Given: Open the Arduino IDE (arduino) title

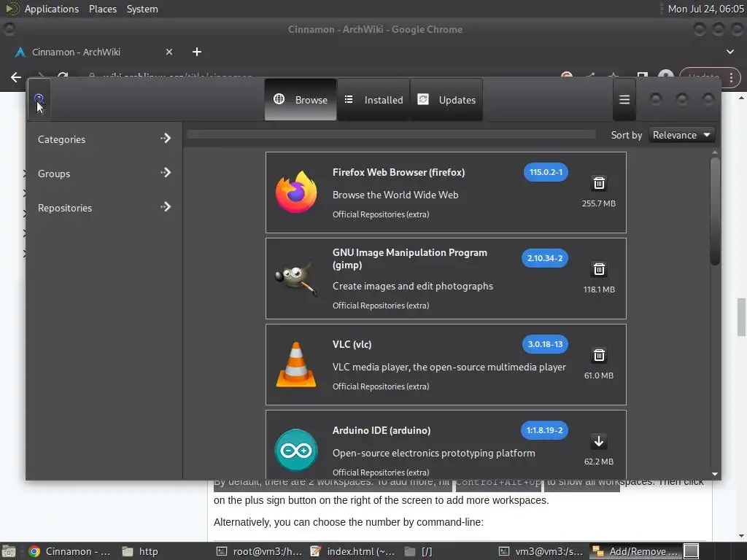Looking at the screenshot, I should click(x=382, y=430).
